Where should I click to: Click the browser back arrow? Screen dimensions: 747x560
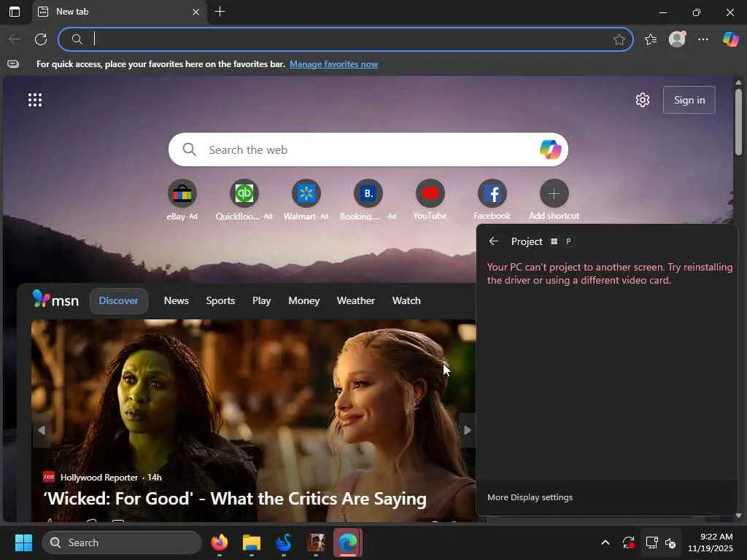coord(15,39)
